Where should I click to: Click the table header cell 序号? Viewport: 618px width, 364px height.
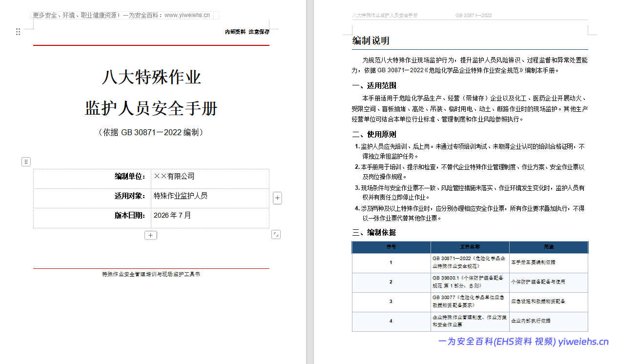(391, 247)
